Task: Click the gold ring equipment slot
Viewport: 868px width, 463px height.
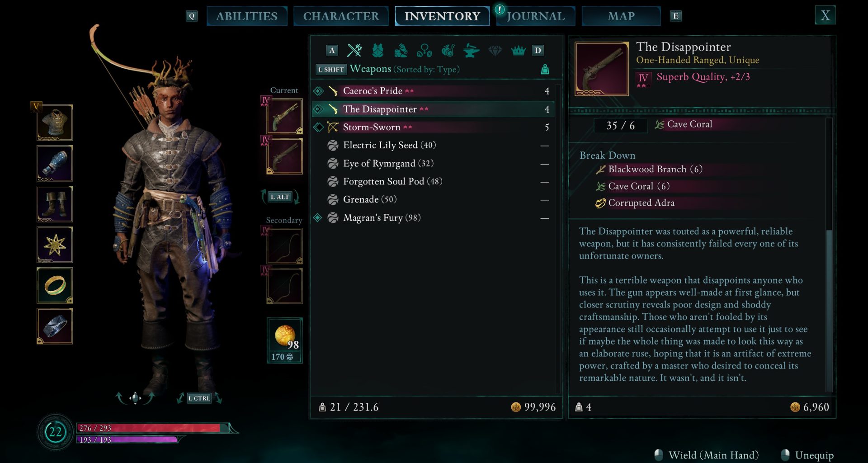Action: 55,285
